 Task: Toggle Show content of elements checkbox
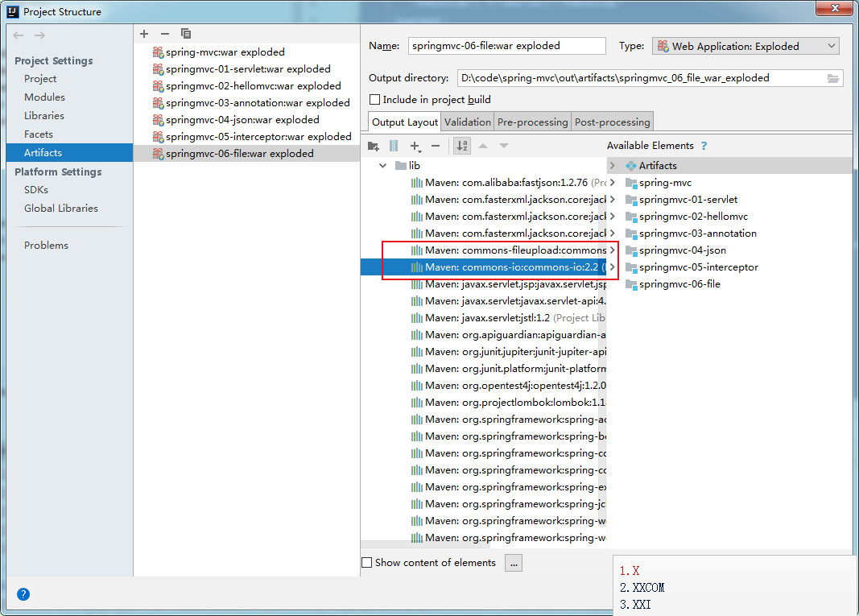[x=367, y=562]
